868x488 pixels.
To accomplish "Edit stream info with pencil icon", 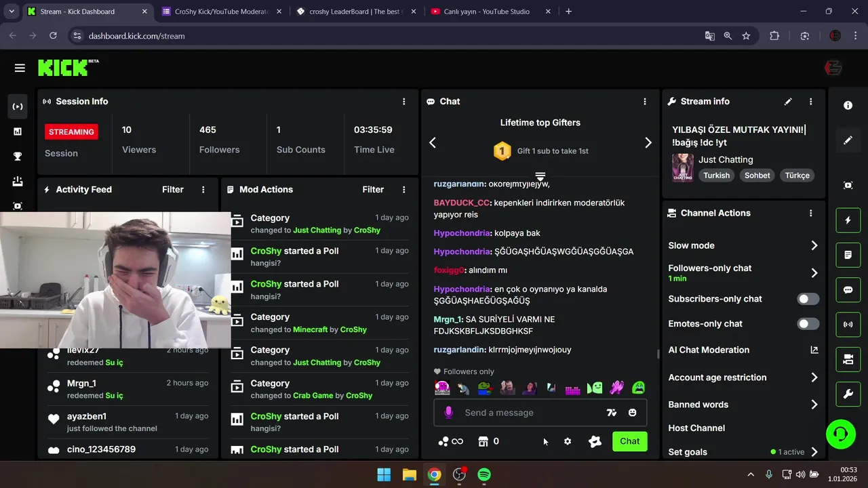I will pos(788,102).
